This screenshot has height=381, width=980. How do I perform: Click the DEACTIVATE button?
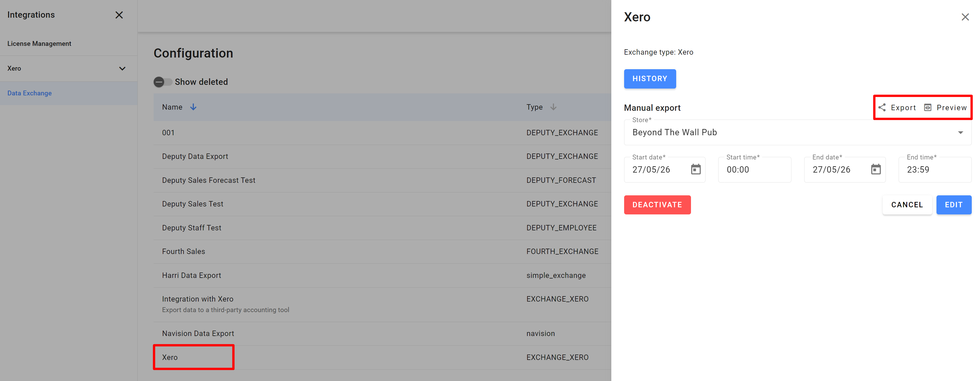[657, 205]
